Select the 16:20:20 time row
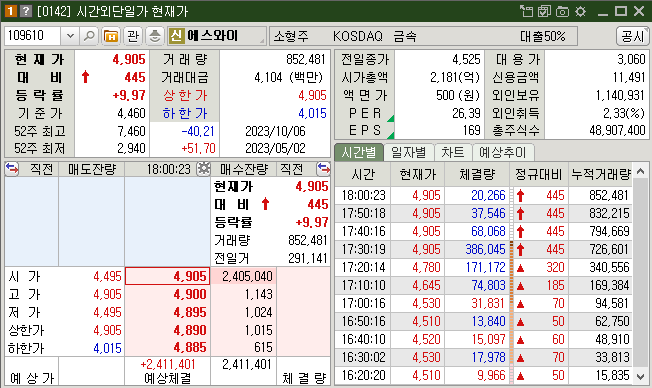This screenshot has width=652, height=388. (x=483, y=376)
